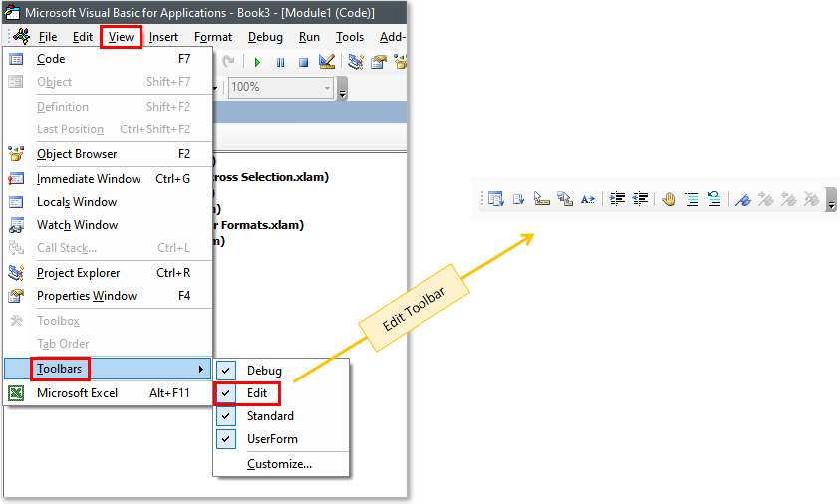Open the 100% zoom combo box

[281, 87]
